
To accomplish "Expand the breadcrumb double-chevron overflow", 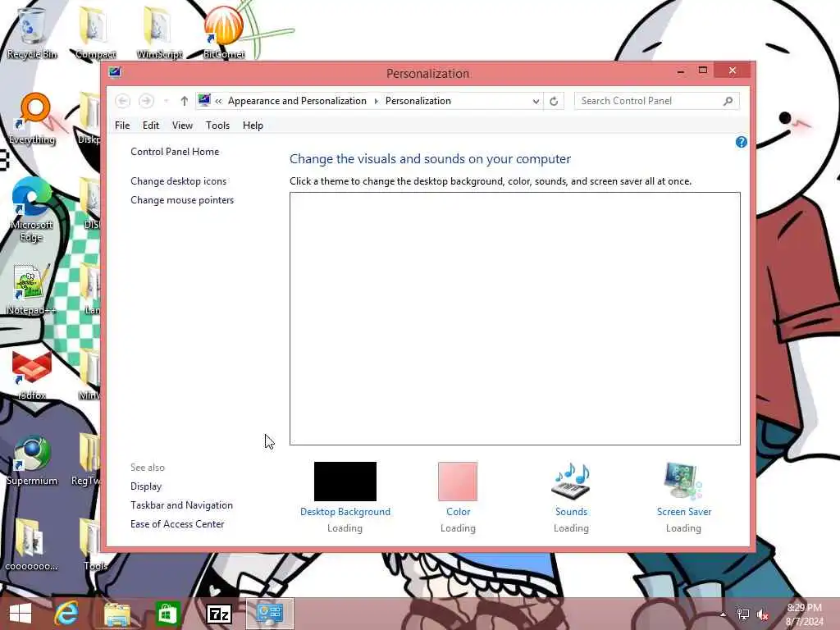I will tap(218, 101).
